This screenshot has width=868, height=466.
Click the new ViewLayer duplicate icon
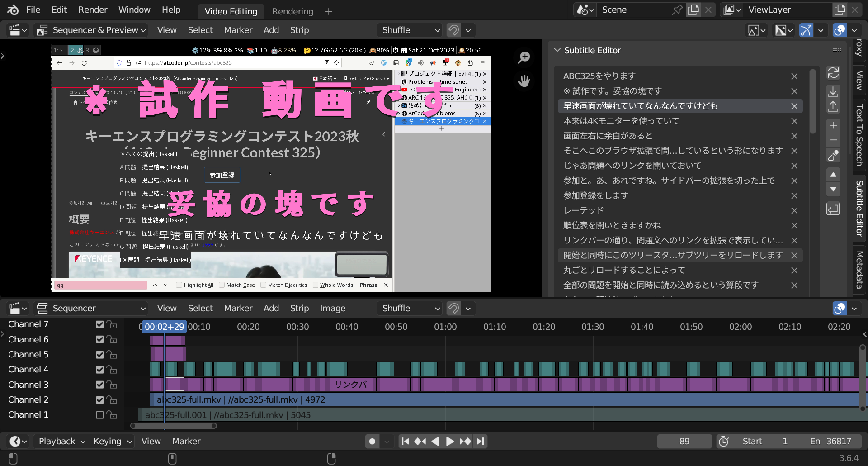[x=840, y=10]
